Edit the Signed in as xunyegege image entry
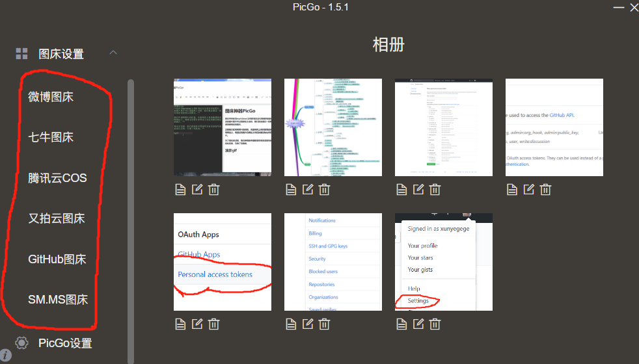Viewport: 639px width, 364px height. coord(418,324)
